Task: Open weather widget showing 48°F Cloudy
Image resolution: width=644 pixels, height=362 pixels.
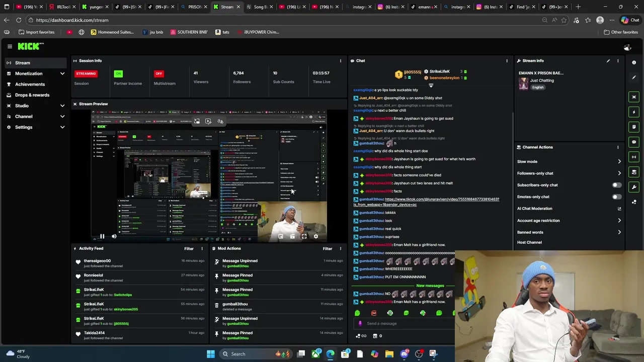Action: [x=18, y=354]
